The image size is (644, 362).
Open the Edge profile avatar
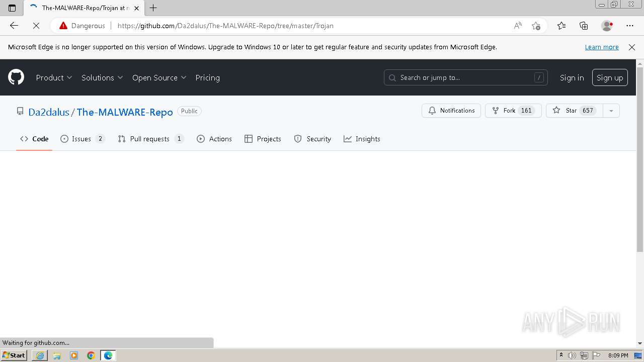click(607, 26)
